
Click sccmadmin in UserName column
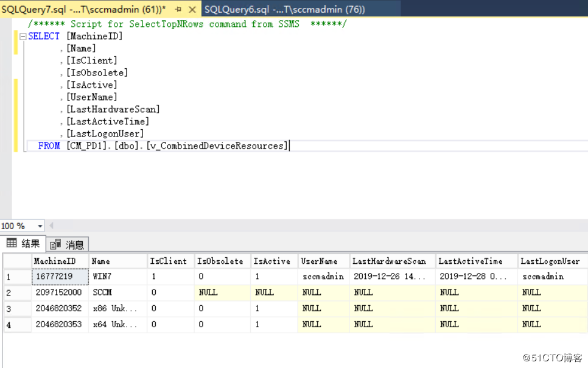coord(324,277)
